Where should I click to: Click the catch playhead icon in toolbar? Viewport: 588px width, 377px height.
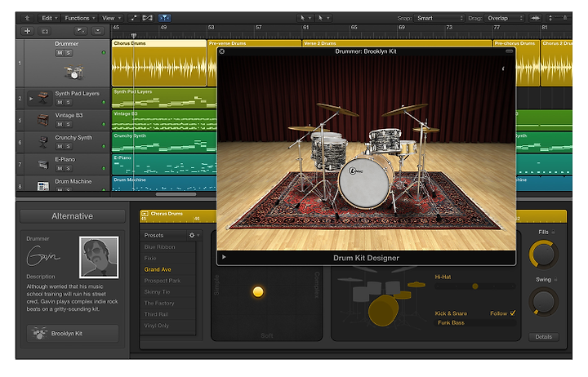tap(164, 17)
